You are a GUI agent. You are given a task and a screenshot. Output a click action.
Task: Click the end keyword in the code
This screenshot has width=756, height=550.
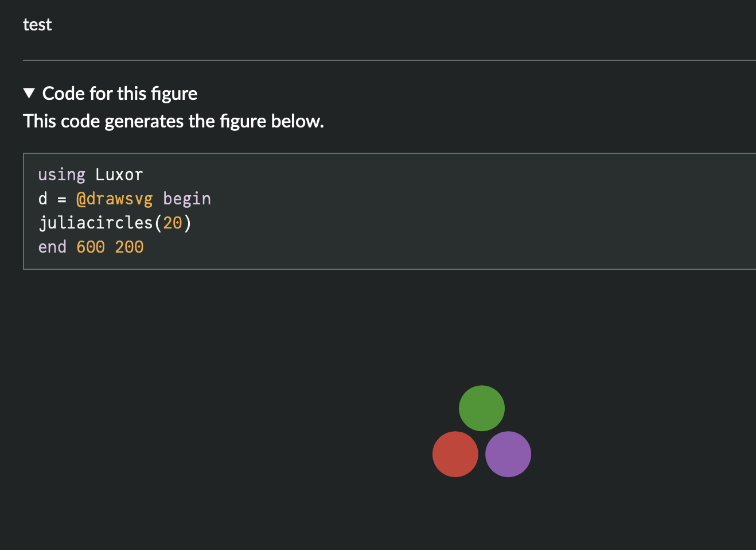pos(52,246)
